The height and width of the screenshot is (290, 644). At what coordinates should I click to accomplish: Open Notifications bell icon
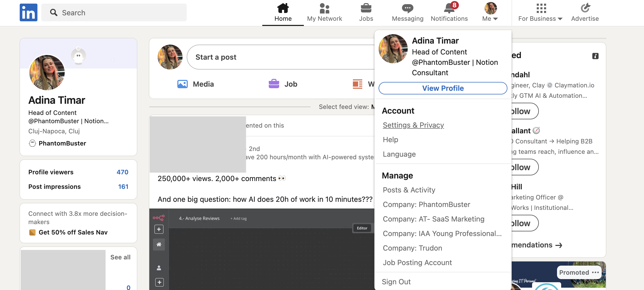[449, 8]
